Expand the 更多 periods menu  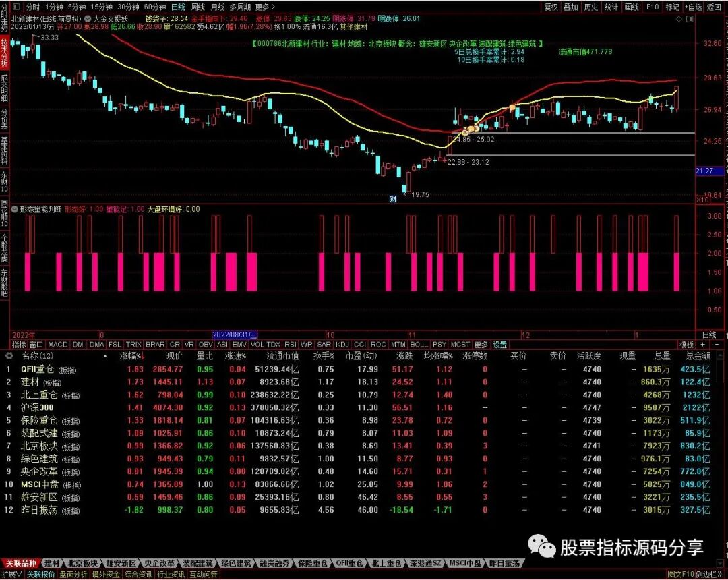265,7
